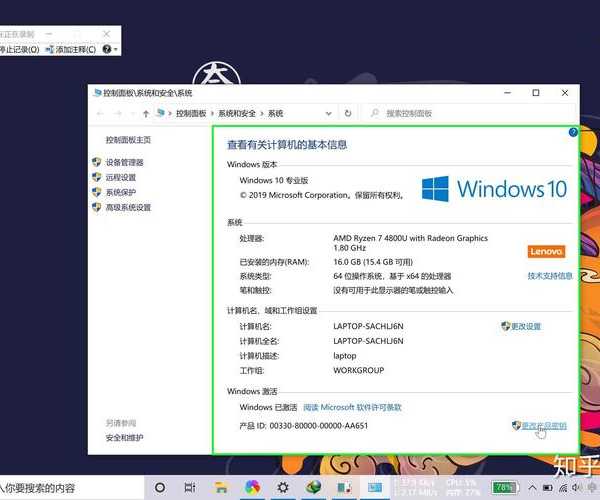Open 技术支持信息 support link
This screenshot has width=600, height=500.
pyautogui.click(x=550, y=275)
